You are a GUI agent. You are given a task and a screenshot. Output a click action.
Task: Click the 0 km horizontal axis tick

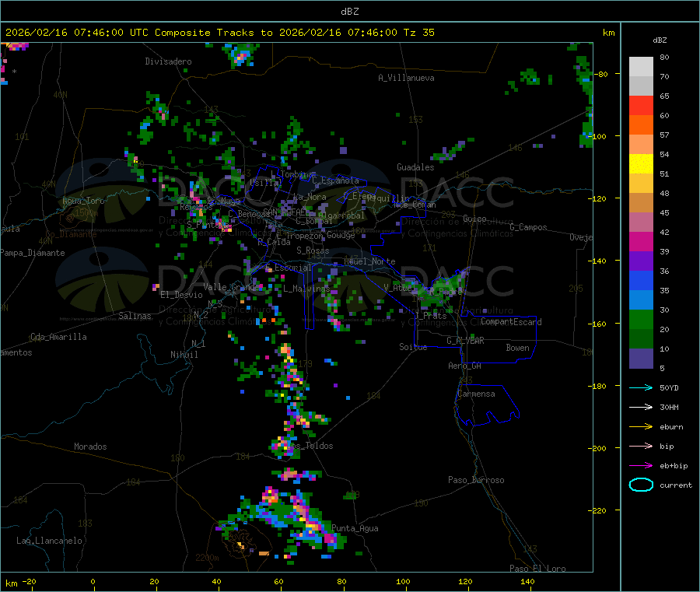coord(93,581)
